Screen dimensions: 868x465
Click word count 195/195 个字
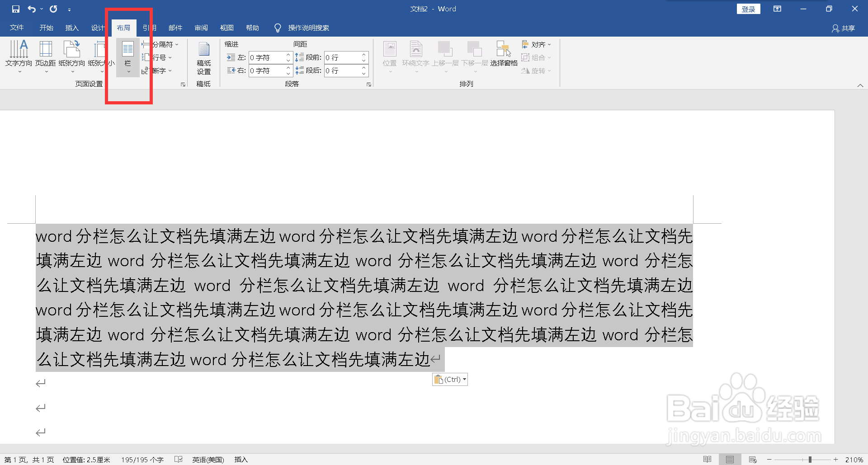click(142, 460)
